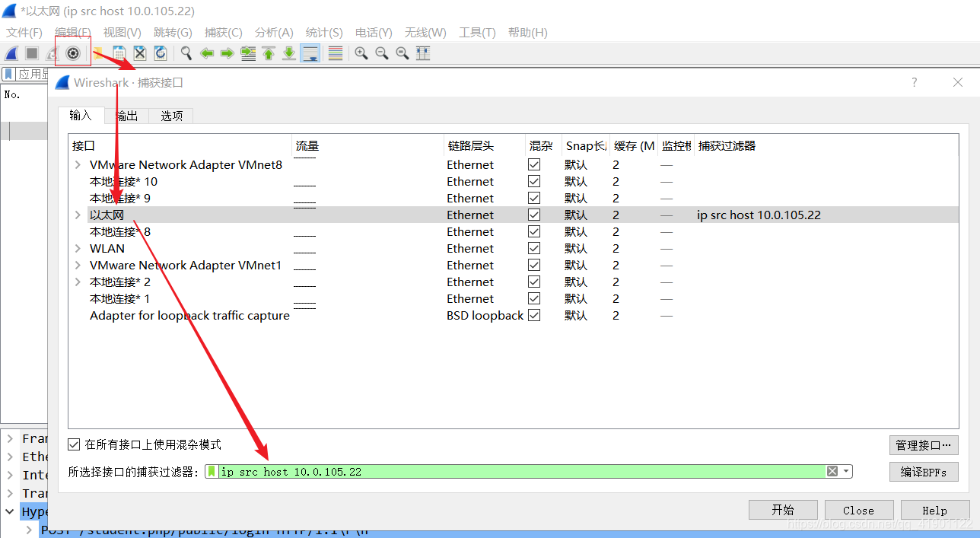Toggle auto-scroll during live capture
980x538 pixels.
(310, 53)
